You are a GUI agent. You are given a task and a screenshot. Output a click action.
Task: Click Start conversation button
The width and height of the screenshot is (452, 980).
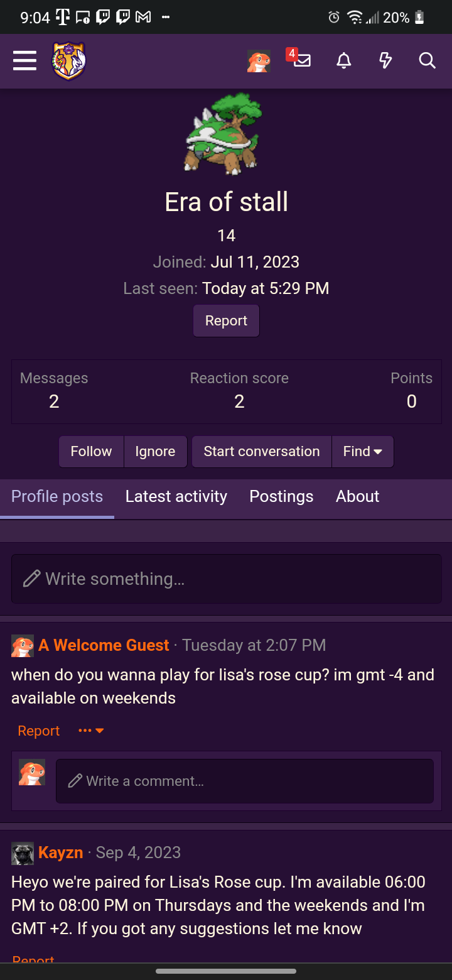click(261, 452)
